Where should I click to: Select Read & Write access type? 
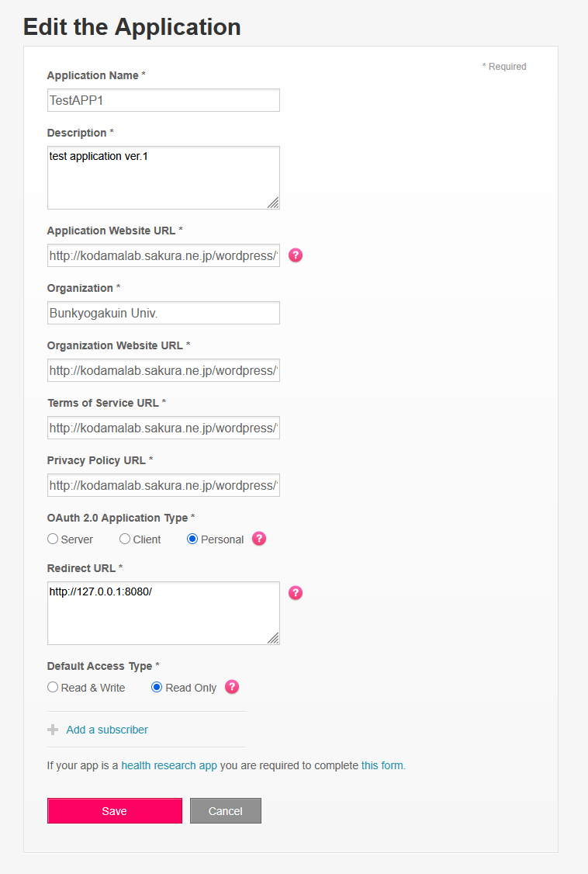pos(53,687)
